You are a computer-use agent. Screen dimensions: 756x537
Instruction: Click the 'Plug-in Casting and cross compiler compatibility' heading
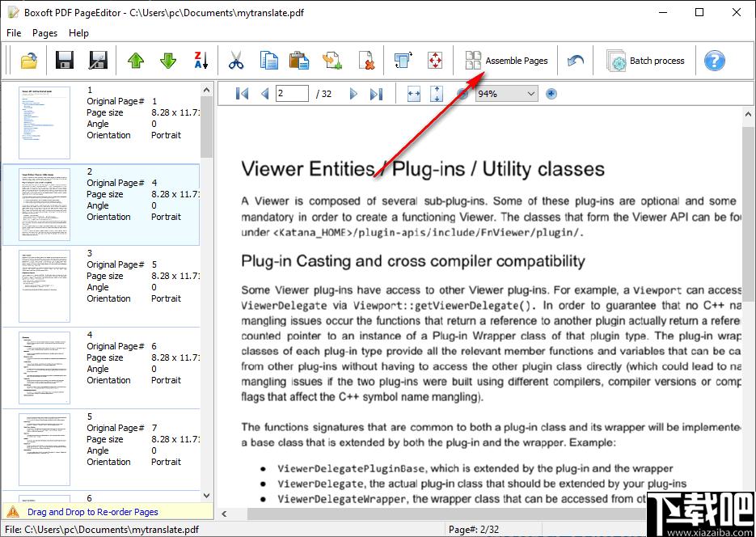[413, 260]
